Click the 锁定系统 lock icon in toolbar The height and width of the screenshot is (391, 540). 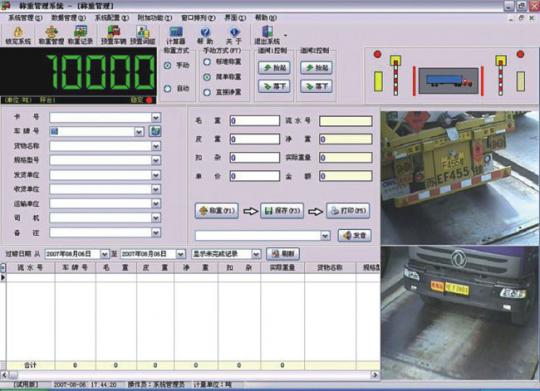(x=18, y=32)
